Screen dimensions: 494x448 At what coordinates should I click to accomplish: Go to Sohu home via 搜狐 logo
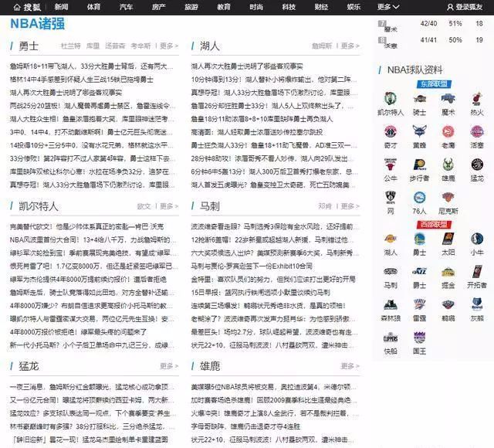click(x=28, y=7)
